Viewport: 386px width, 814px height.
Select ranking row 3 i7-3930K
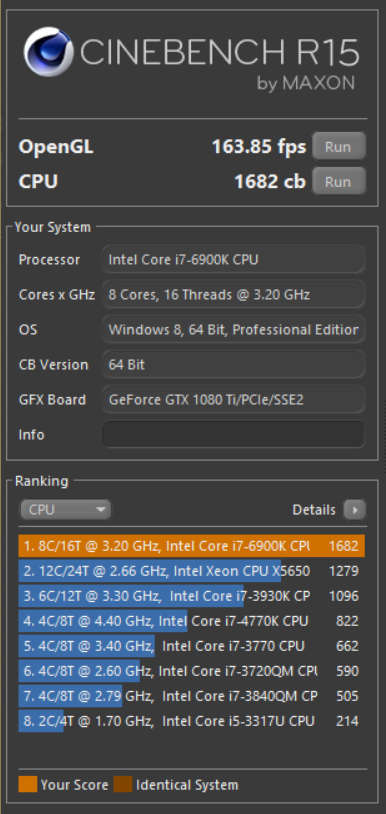191,596
